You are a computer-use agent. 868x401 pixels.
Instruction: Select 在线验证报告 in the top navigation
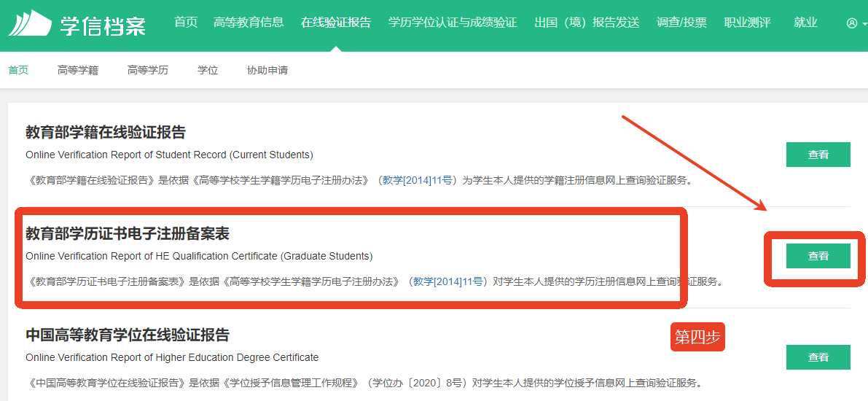point(335,23)
